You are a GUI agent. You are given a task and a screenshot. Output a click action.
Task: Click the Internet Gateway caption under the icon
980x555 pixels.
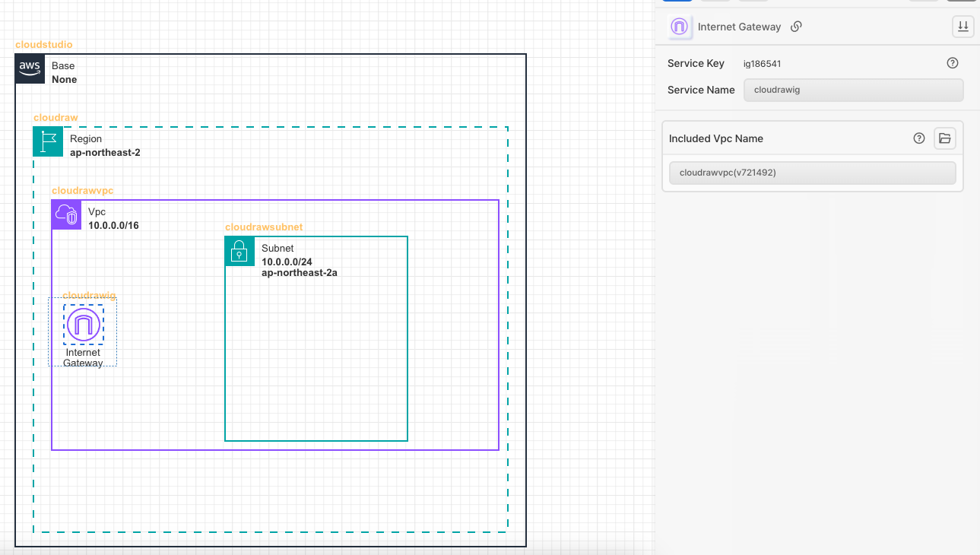click(84, 357)
